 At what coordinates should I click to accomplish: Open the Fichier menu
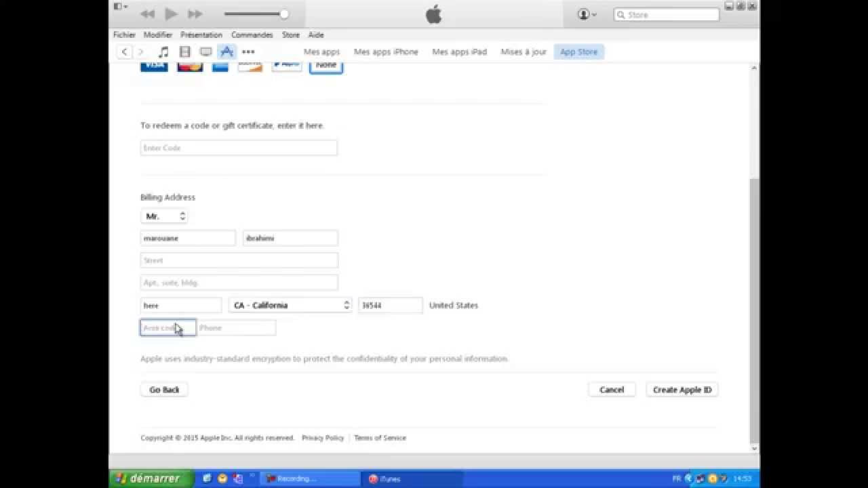point(124,35)
